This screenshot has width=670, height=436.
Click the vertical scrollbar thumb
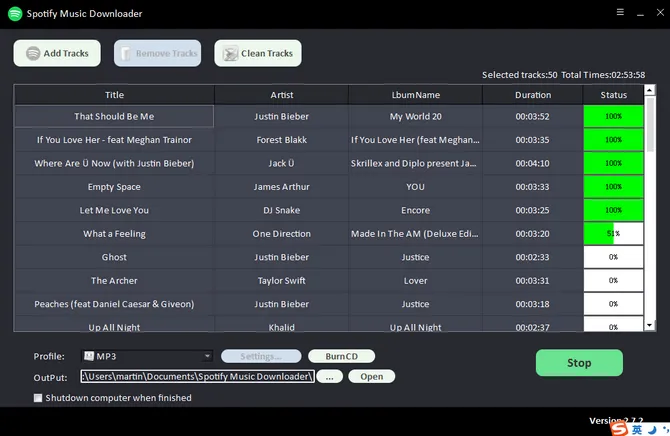tap(650, 124)
